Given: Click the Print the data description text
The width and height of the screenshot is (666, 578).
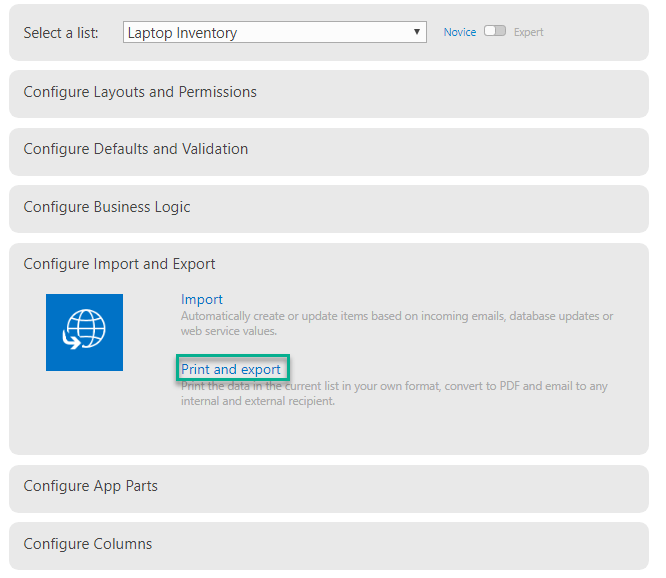Looking at the screenshot, I should pyautogui.click(x=394, y=393).
